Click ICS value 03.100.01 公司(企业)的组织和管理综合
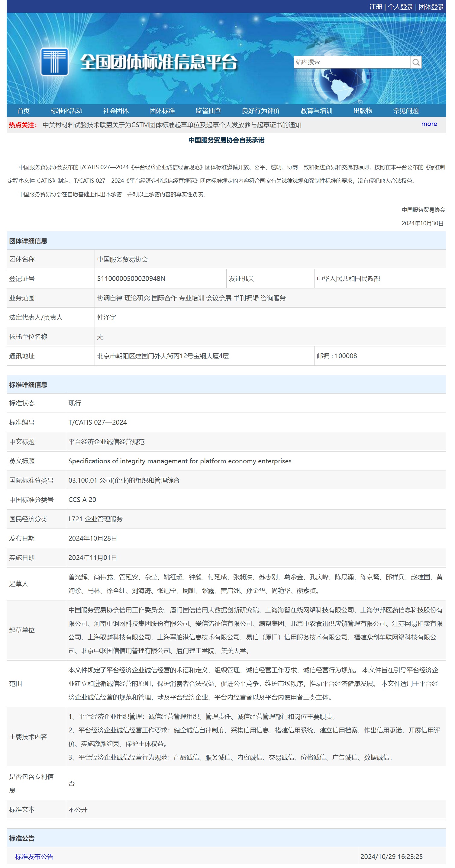Screen dimensions: 455x868 coord(124,481)
